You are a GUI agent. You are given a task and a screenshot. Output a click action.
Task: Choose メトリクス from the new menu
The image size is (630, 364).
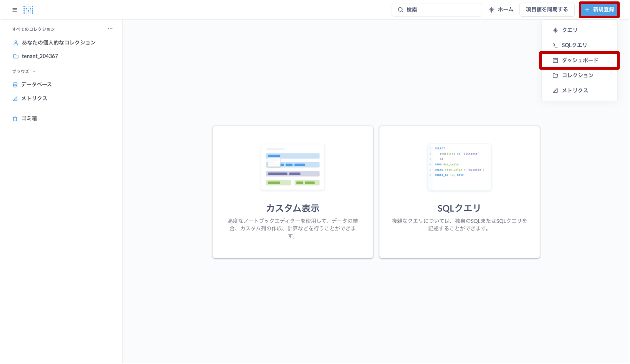pyautogui.click(x=579, y=90)
